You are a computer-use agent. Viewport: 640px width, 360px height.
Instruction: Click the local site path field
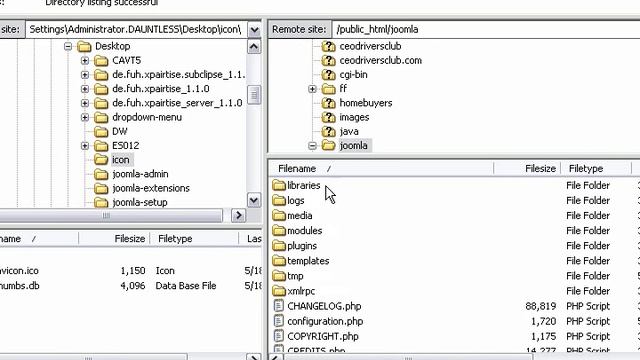pyautogui.click(x=136, y=29)
